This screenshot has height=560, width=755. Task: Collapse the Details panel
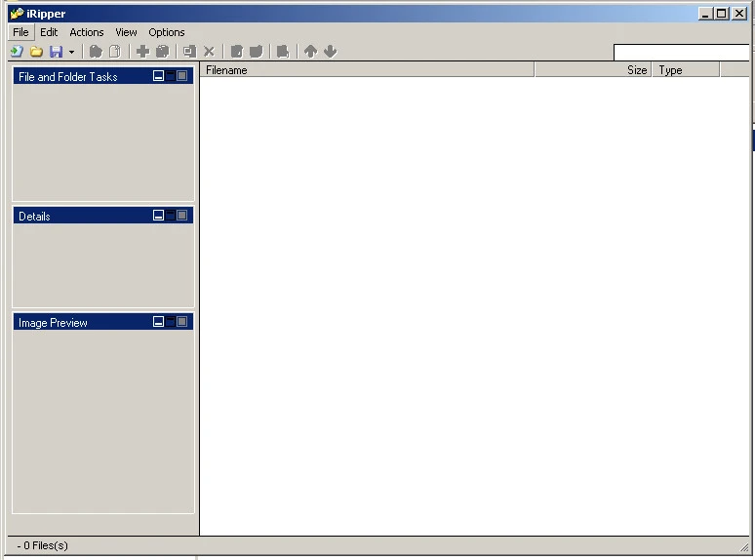click(158, 216)
